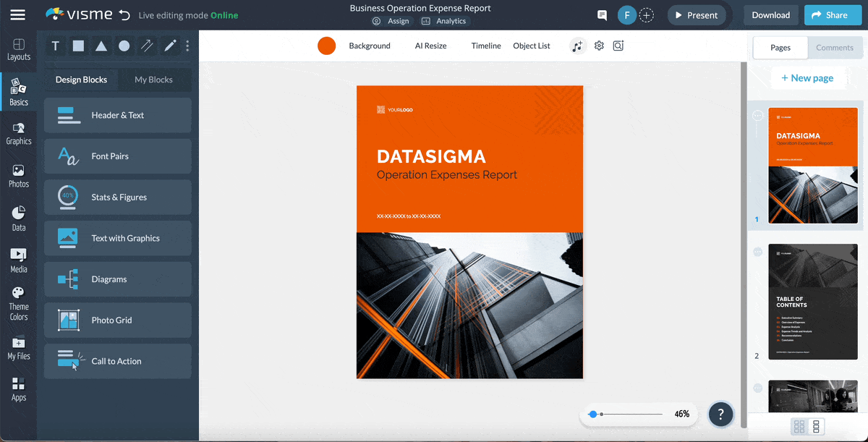This screenshot has height=442, width=868.
Task: Switch to the Comments tab
Action: click(x=835, y=47)
